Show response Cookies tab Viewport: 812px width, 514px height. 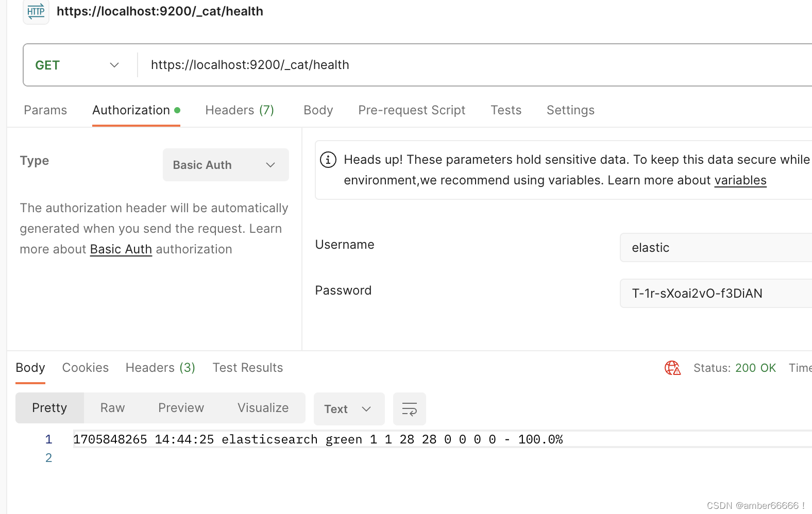[x=86, y=368]
